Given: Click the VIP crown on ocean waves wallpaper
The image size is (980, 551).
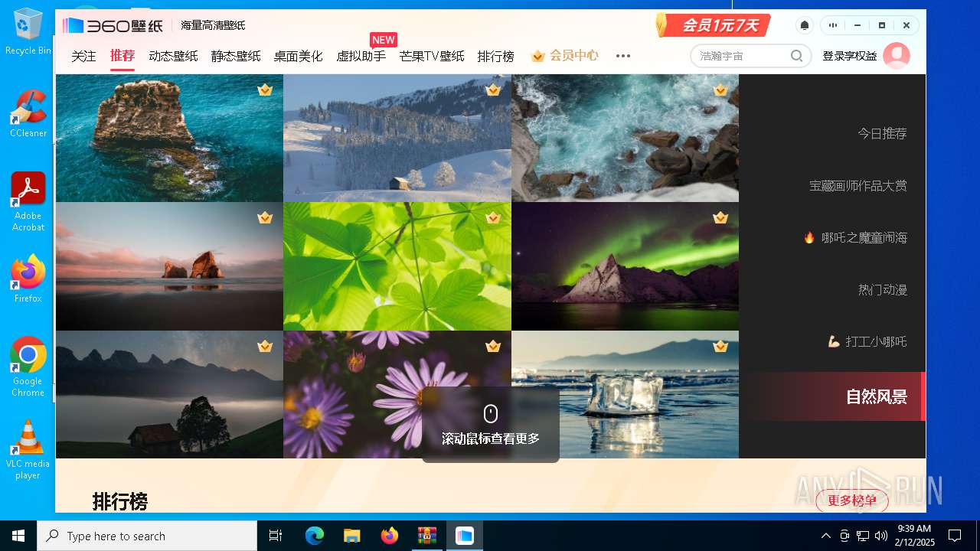Looking at the screenshot, I should (720, 90).
